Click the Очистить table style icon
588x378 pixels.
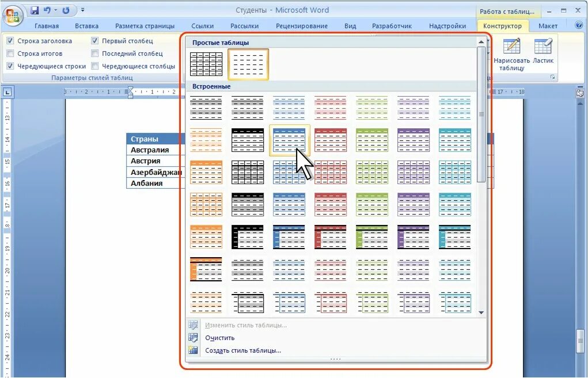point(193,338)
